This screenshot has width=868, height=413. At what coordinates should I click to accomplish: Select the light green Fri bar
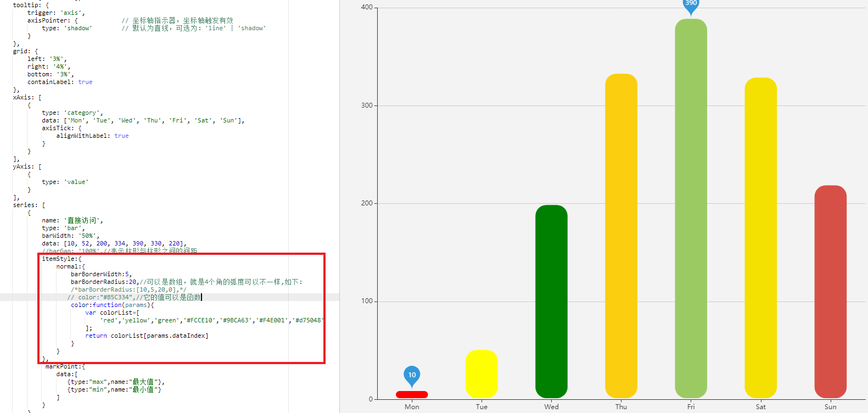(691, 209)
